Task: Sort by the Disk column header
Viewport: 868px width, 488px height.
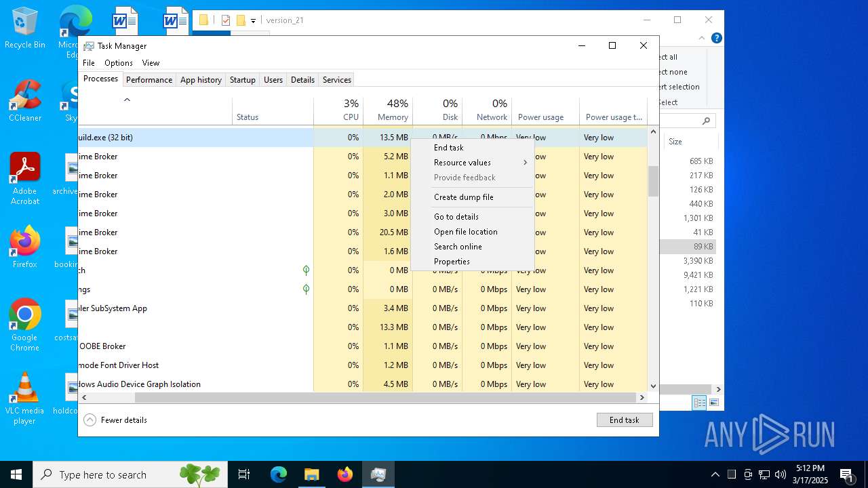Action: click(x=437, y=110)
